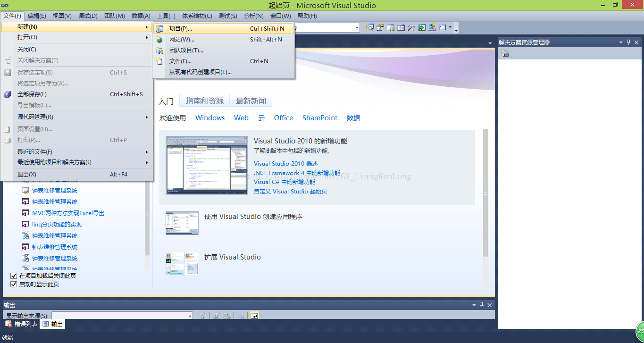Open the Visual Studio 2010 概述 link
Screen dimensions: 644x343
point(286,164)
